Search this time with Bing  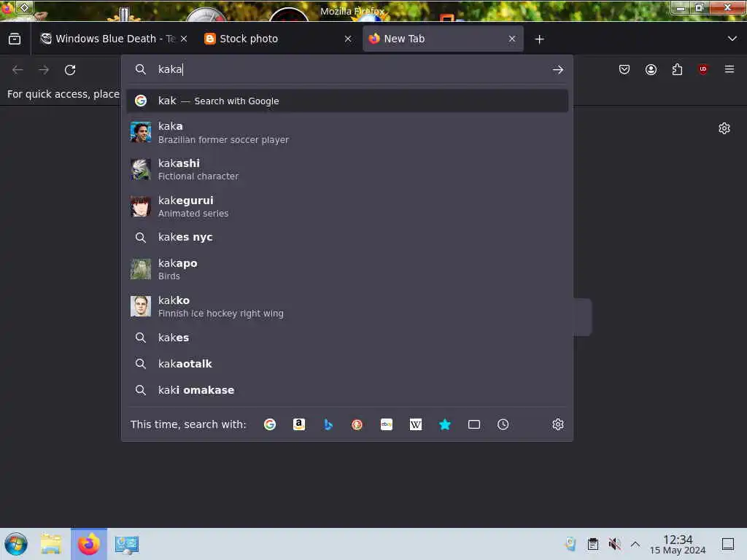click(328, 424)
